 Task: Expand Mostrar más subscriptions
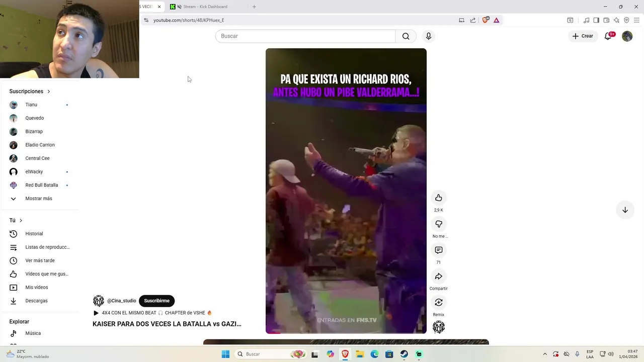click(x=39, y=199)
